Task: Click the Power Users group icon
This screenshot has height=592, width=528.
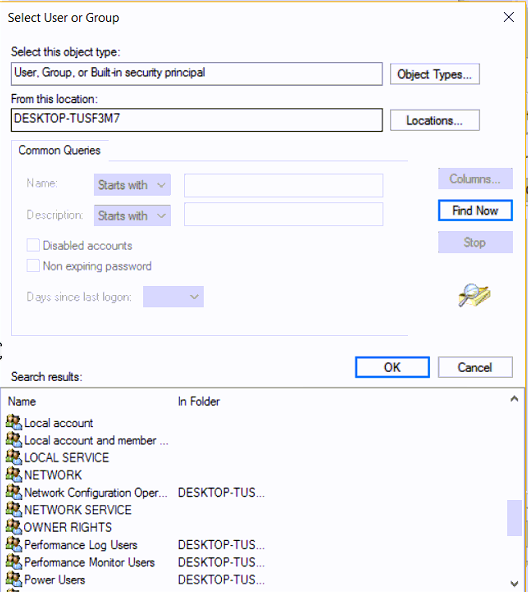Action: coord(14,579)
